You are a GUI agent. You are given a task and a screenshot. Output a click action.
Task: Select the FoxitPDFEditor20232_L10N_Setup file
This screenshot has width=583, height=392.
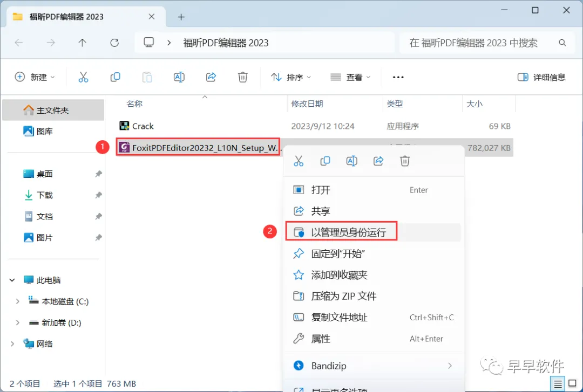click(198, 148)
